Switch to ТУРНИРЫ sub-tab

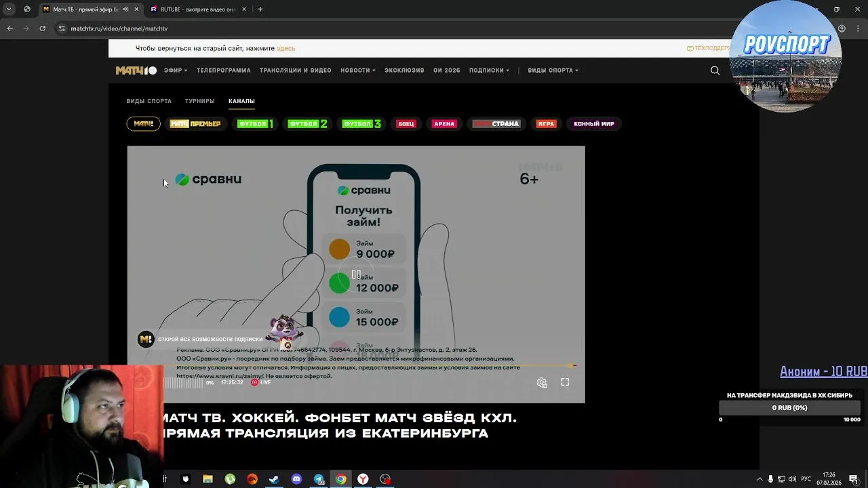199,101
